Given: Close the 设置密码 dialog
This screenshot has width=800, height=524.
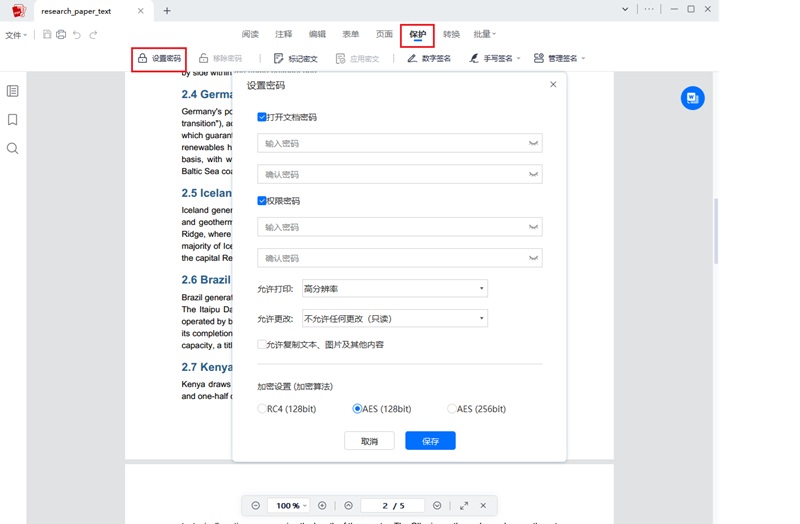Looking at the screenshot, I should (x=553, y=84).
